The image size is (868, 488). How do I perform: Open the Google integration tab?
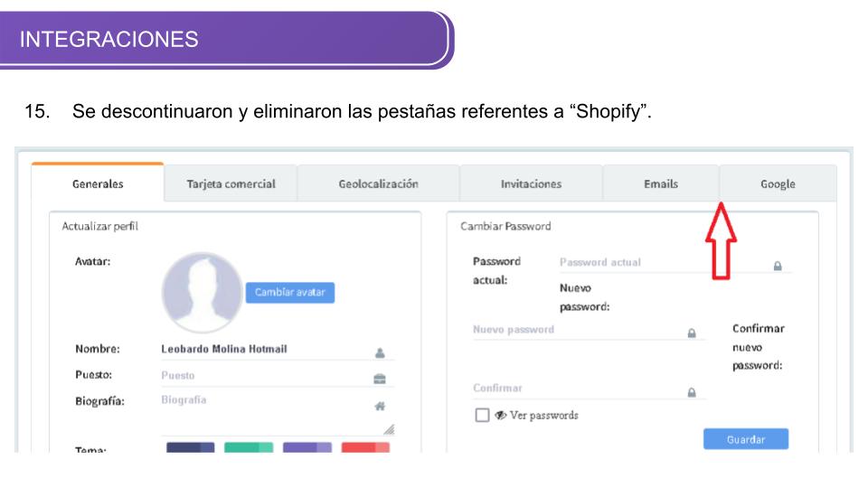coord(778,183)
